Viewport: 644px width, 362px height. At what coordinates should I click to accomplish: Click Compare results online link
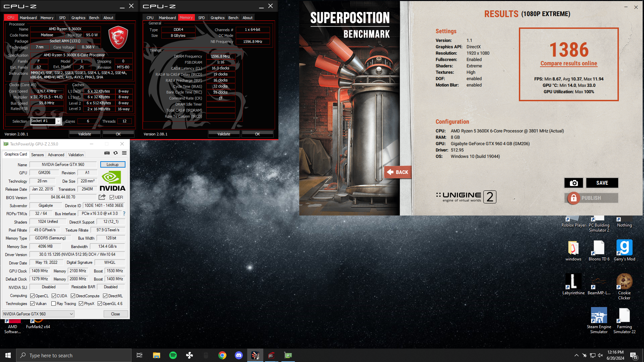[x=569, y=63]
